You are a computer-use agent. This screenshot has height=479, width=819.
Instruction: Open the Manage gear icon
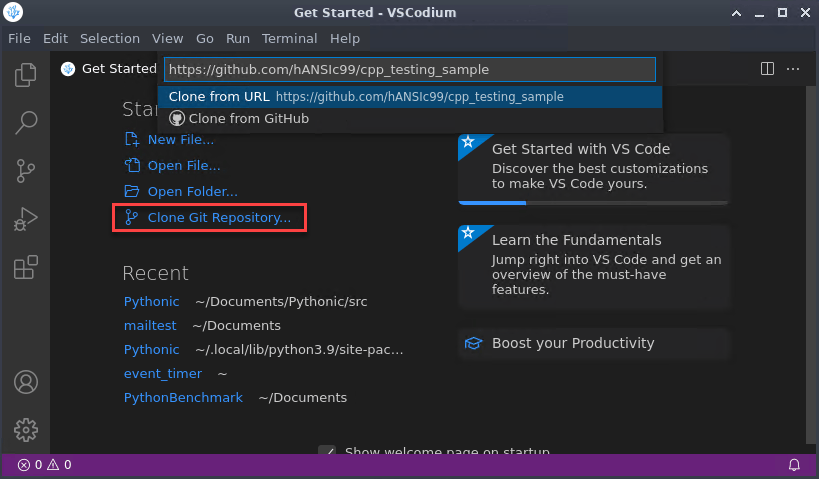[x=26, y=430]
